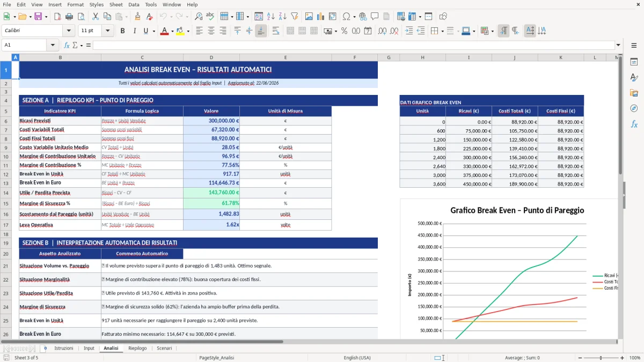Screen dimensions: 644x362
Task: Open the Calibri font name dropdown
Action: coord(69,31)
